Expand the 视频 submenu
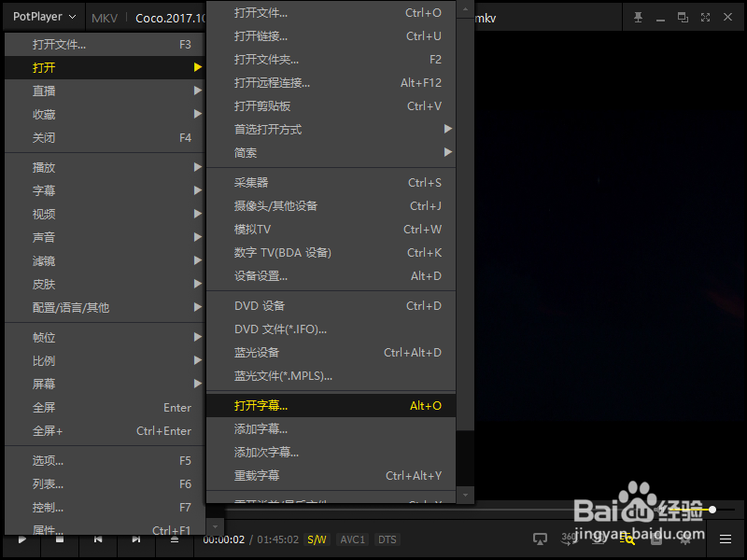Image resolution: width=747 pixels, height=560 pixels. [x=105, y=214]
